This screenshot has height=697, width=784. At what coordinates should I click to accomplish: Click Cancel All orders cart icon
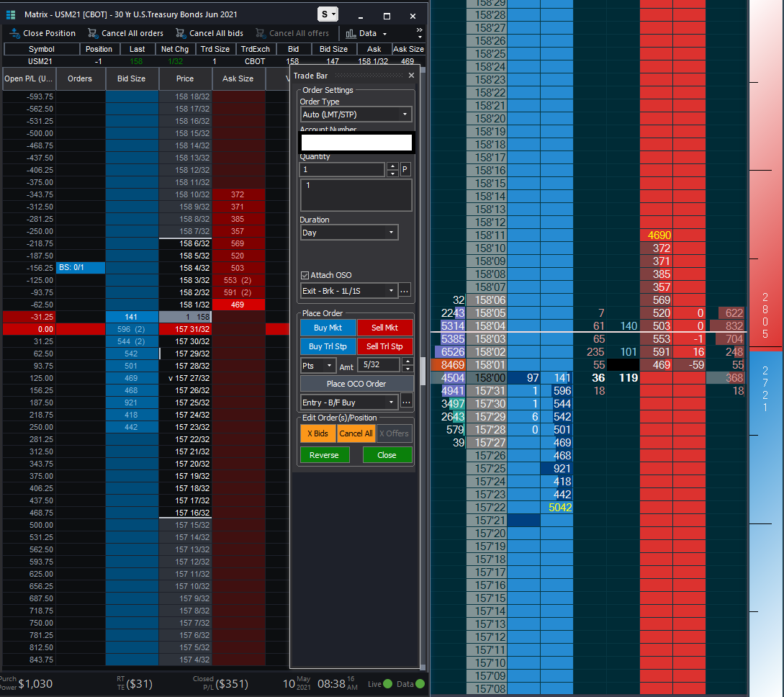pos(92,33)
